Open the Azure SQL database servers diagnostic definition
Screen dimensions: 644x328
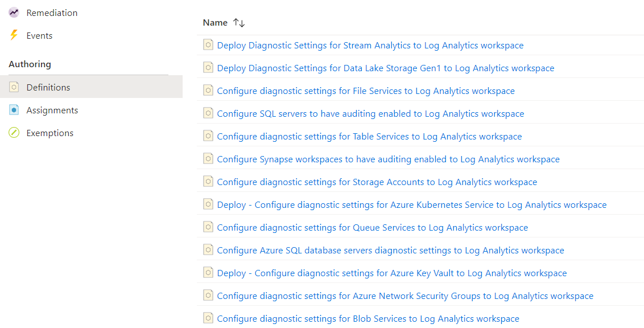click(x=390, y=250)
